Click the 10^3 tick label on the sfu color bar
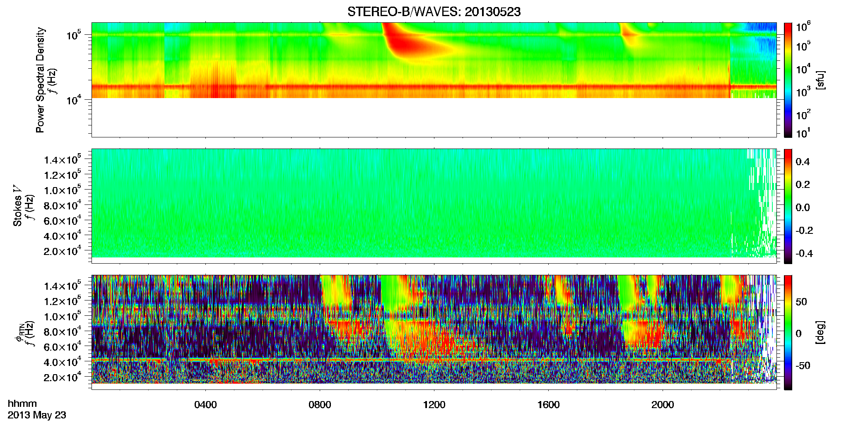 point(803,92)
